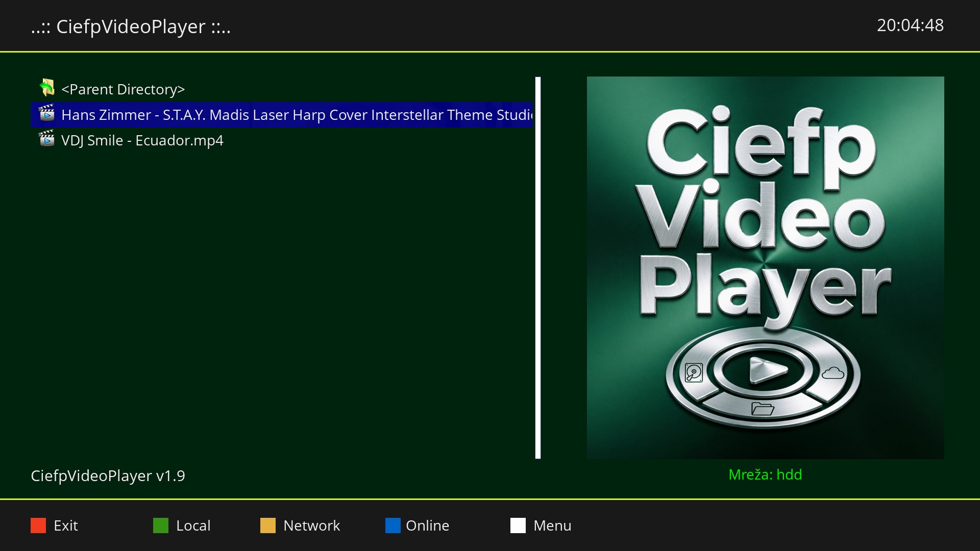980x551 pixels.
Task: Click the CiefpVideoPlayer title header
Action: coord(131,27)
